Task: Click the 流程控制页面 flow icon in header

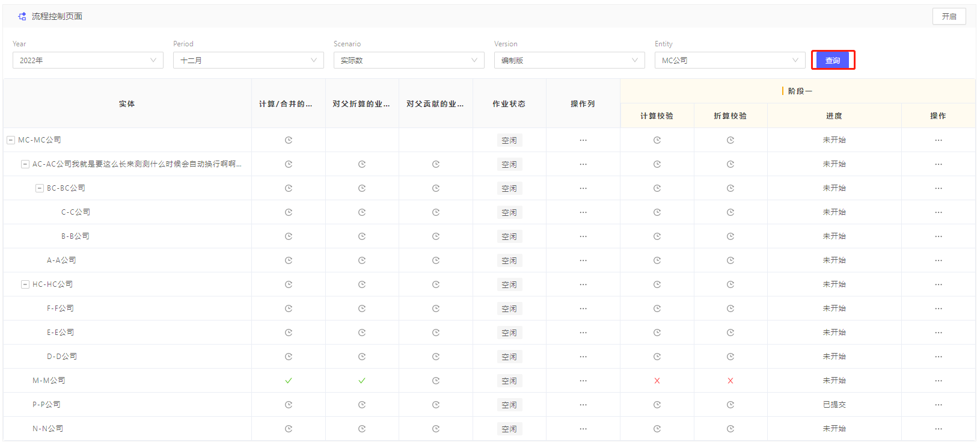Action: tap(22, 16)
